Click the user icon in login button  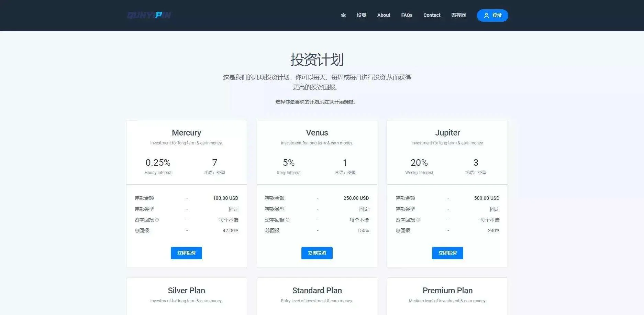coord(486,15)
